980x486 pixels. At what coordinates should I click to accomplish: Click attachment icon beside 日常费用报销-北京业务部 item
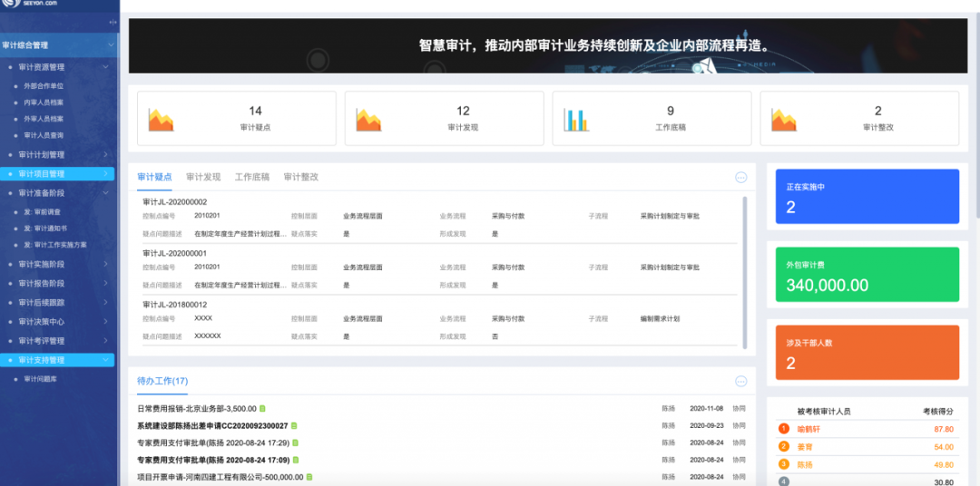coord(263,409)
